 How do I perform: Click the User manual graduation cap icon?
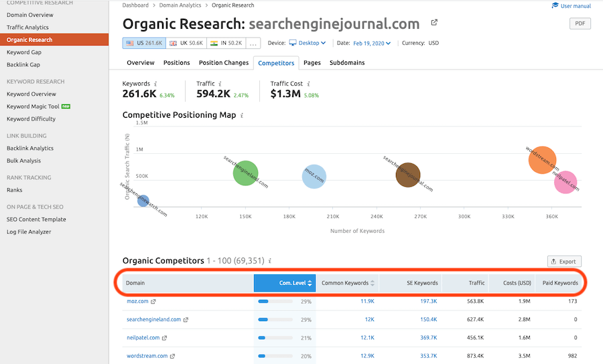[x=555, y=5]
